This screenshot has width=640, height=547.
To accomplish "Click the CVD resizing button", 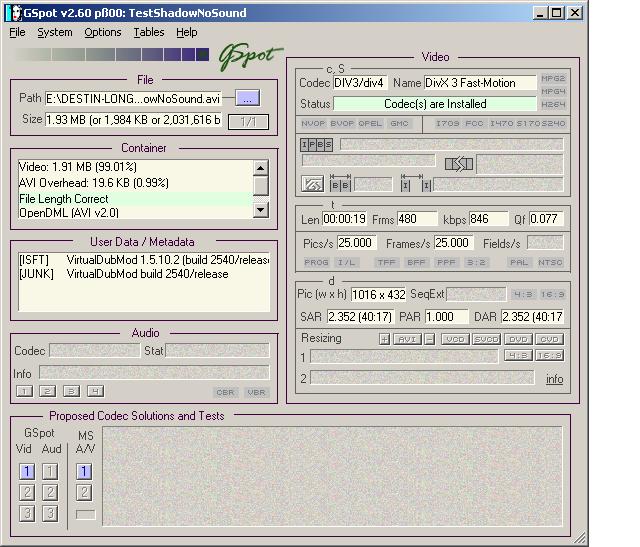I will (549, 339).
